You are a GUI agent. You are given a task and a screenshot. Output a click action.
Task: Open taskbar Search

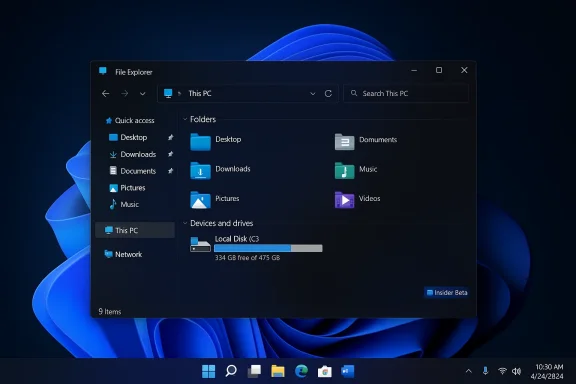click(231, 371)
